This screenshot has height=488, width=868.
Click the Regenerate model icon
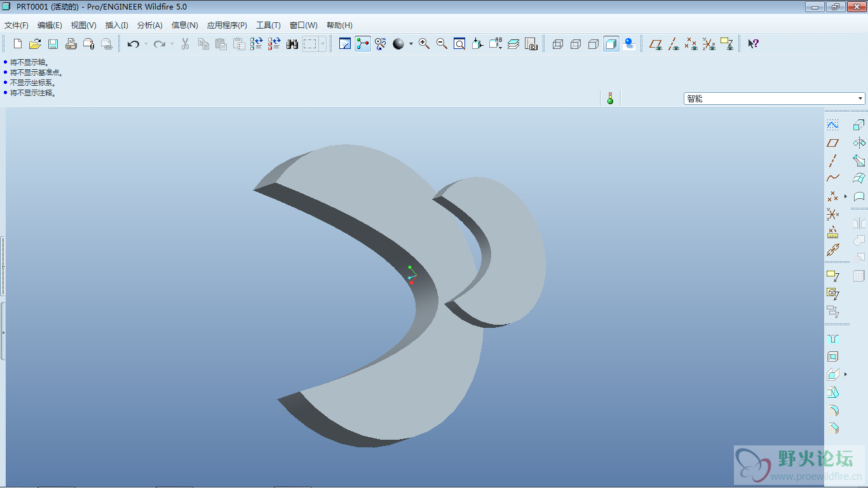pos(256,44)
